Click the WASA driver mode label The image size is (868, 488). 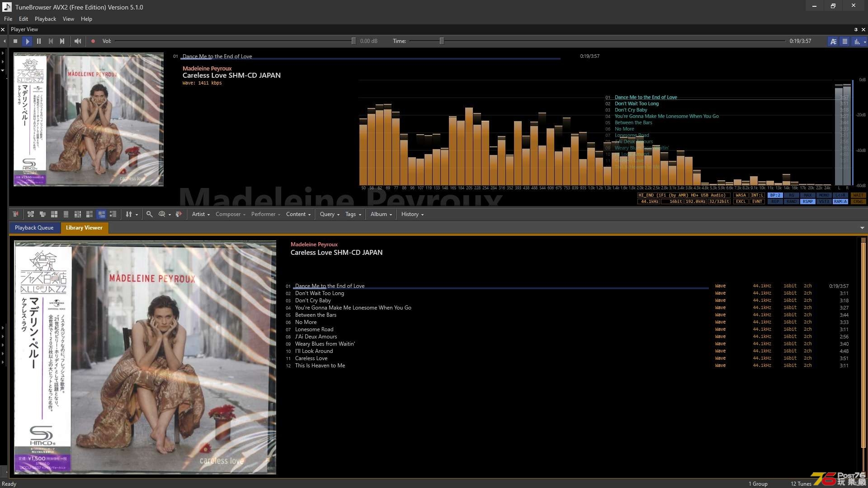coord(741,195)
